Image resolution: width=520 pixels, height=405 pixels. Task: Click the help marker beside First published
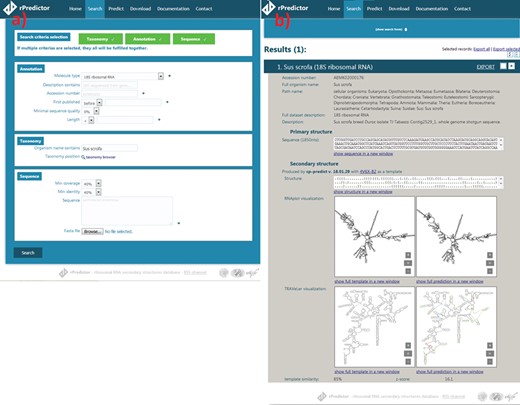[x=167, y=102]
